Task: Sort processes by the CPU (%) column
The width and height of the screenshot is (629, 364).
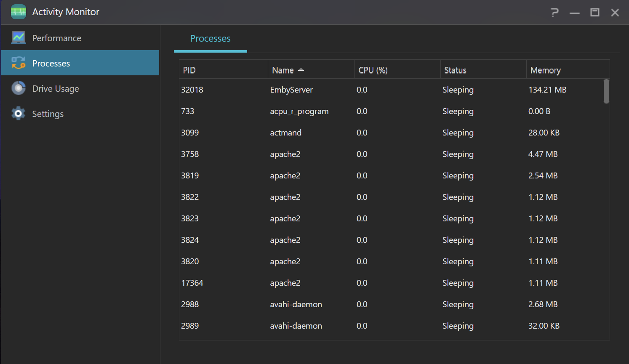Action: pos(373,70)
